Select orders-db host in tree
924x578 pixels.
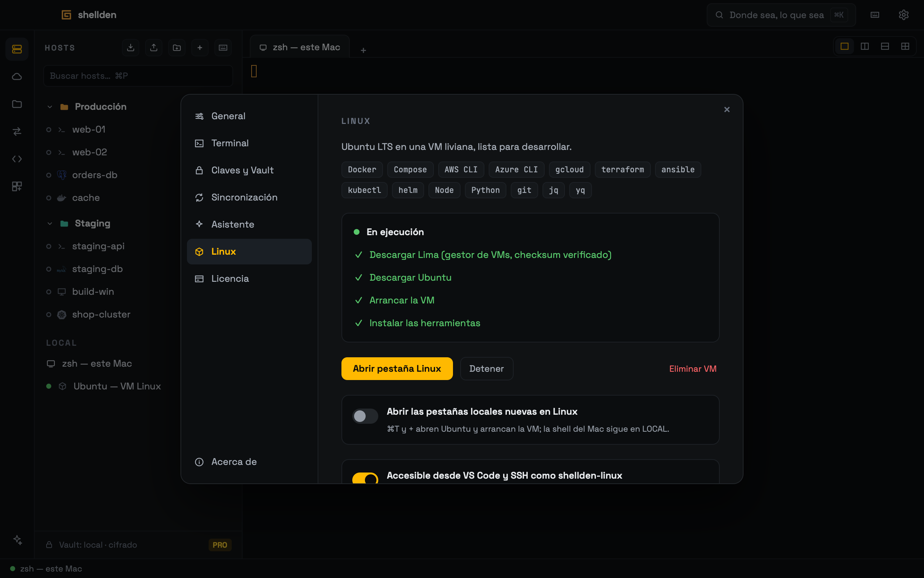click(x=138, y=175)
